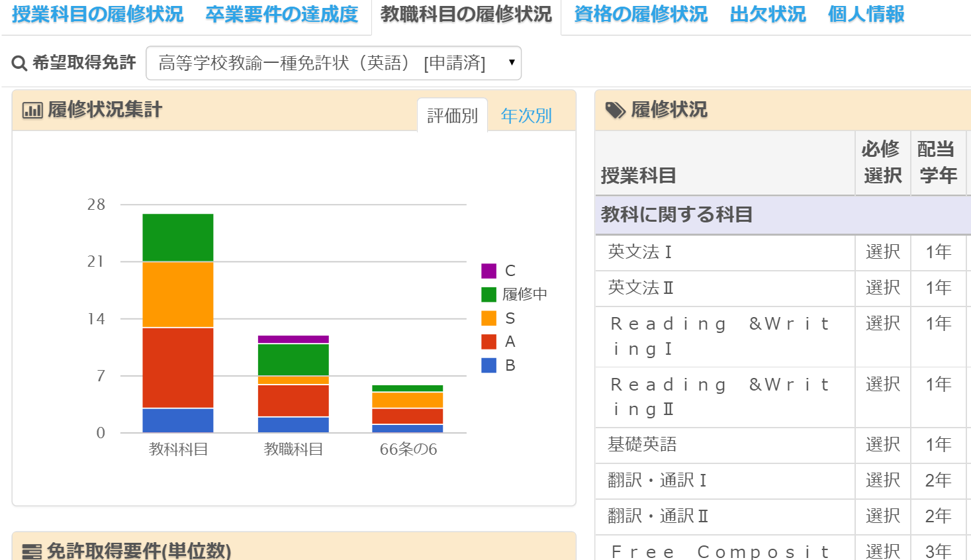971x560 pixels.
Task: Click the y-axis value 28
Action: tap(96, 205)
